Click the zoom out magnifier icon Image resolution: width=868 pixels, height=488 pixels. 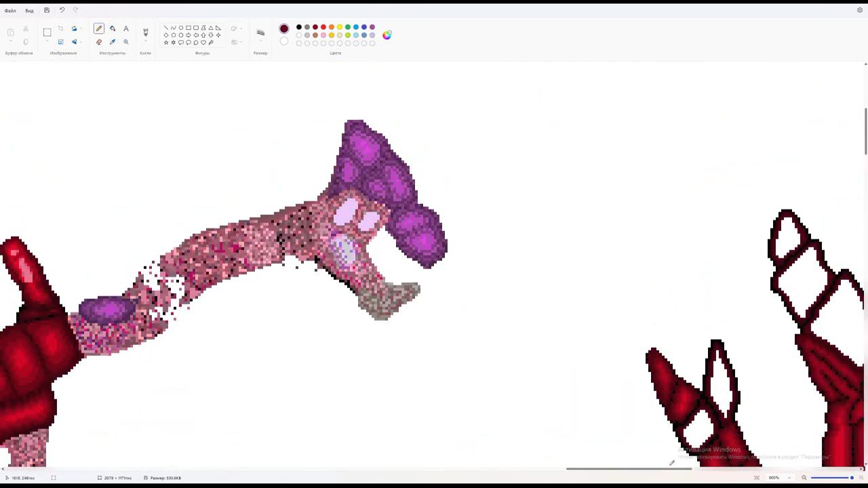pos(804,477)
